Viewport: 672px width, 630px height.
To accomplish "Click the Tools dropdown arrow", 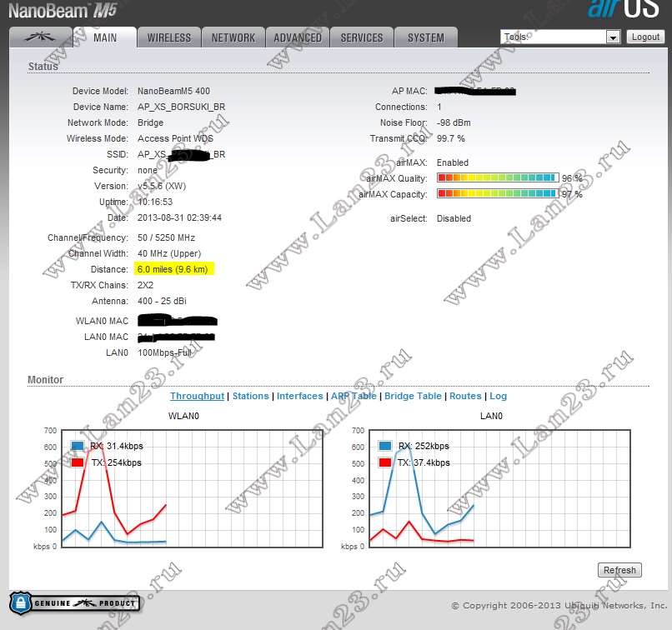I will (614, 37).
